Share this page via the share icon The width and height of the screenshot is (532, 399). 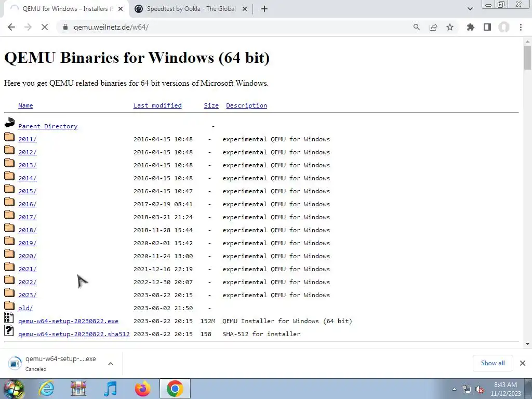tap(433, 27)
